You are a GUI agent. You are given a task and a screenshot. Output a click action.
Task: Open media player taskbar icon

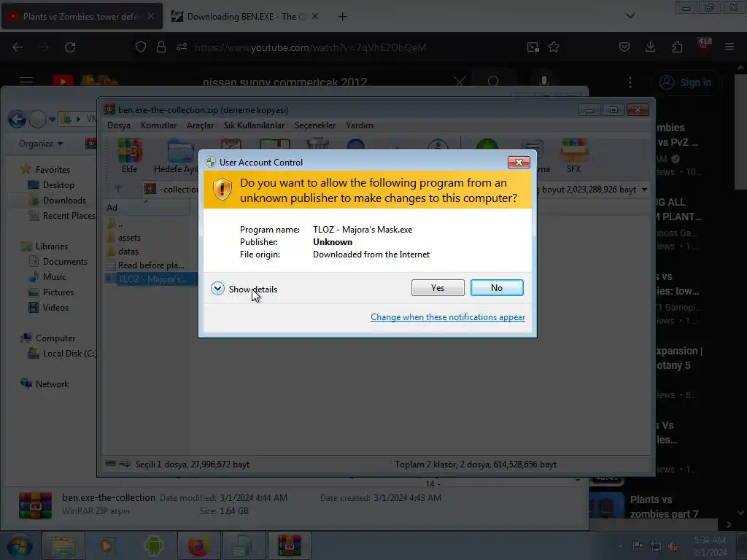(108, 545)
